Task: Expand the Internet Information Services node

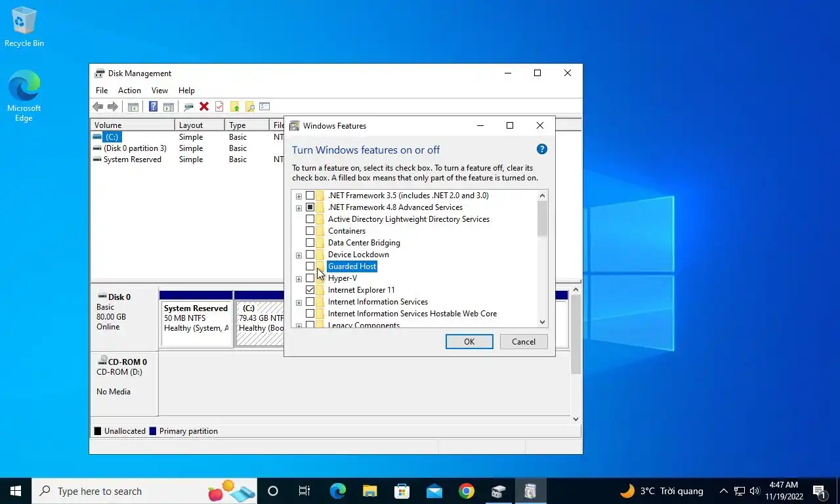Action: point(299,303)
